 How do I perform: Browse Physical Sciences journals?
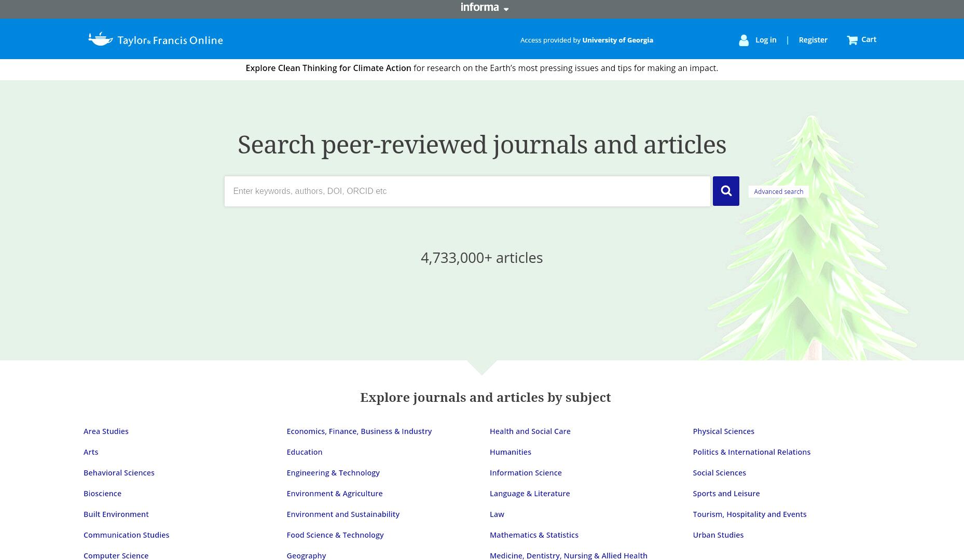click(x=723, y=431)
